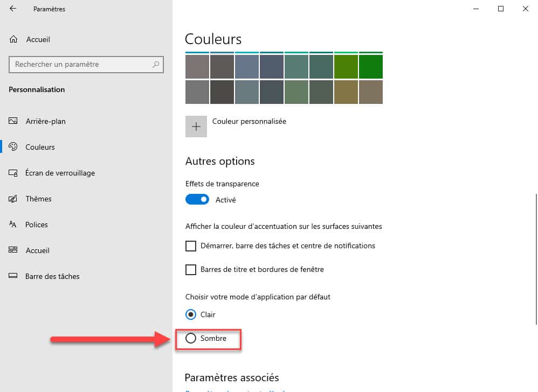This screenshot has width=538, height=392.
Task: Click the Activé label next to toggle
Action: tap(225, 200)
